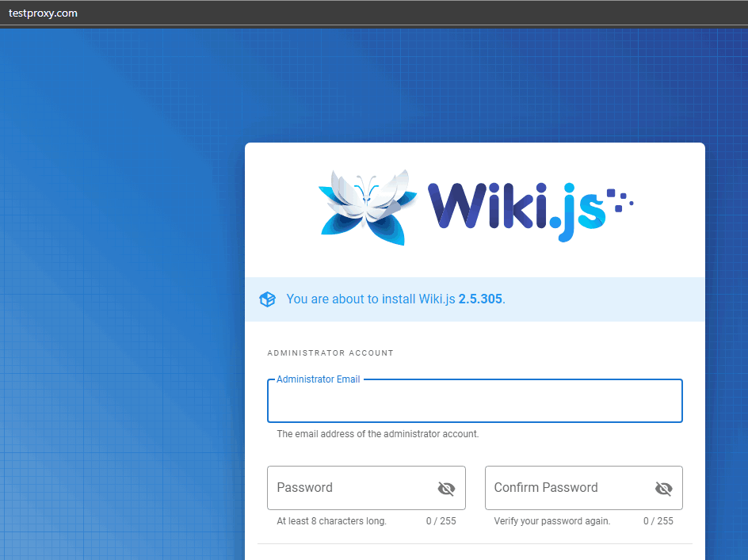Click the package box icon in install banner
This screenshot has height=560, width=748.
(x=267, y=299)
